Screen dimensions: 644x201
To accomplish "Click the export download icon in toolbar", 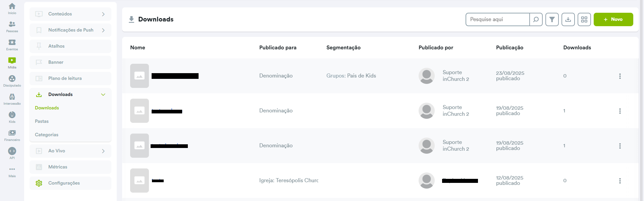I will pos(568,19).
